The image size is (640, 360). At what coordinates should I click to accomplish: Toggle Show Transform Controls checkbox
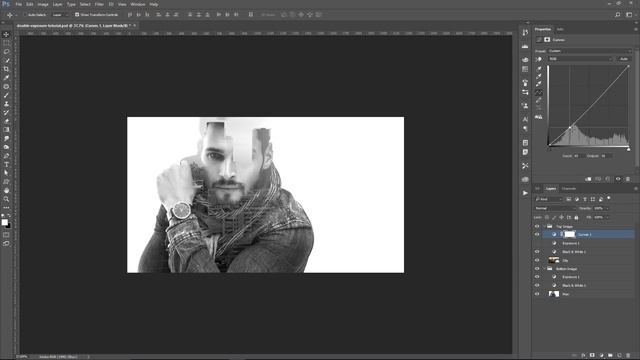click(x=77, y=15)
